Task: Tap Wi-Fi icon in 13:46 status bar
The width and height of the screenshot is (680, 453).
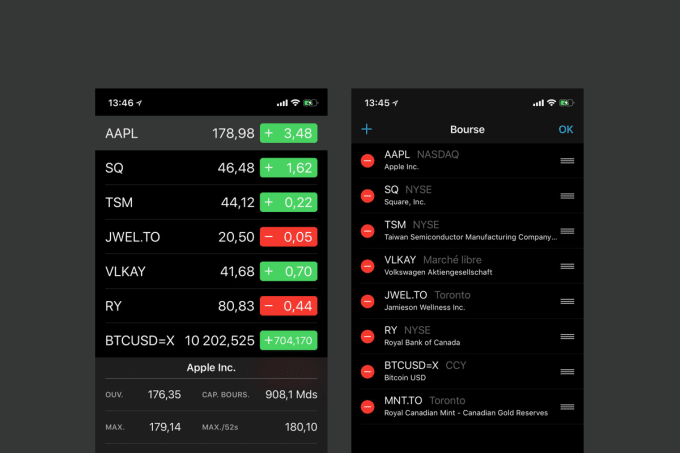Action: pos(295,103)
